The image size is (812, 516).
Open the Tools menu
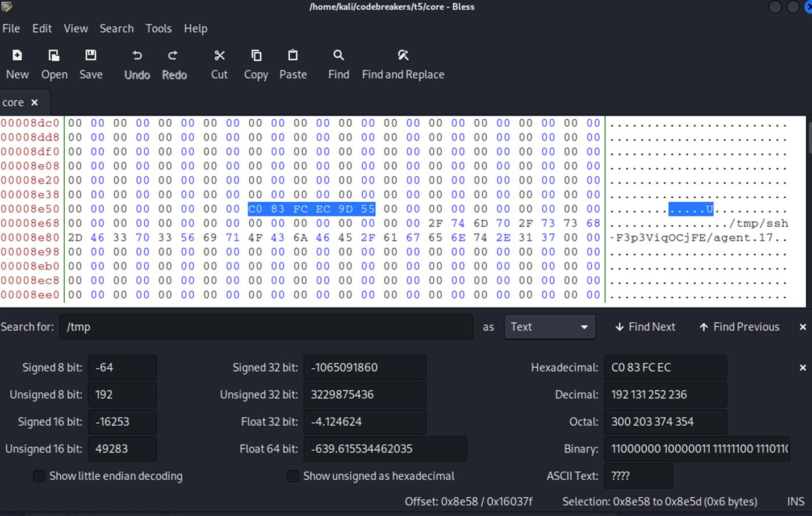coord(158,28)
